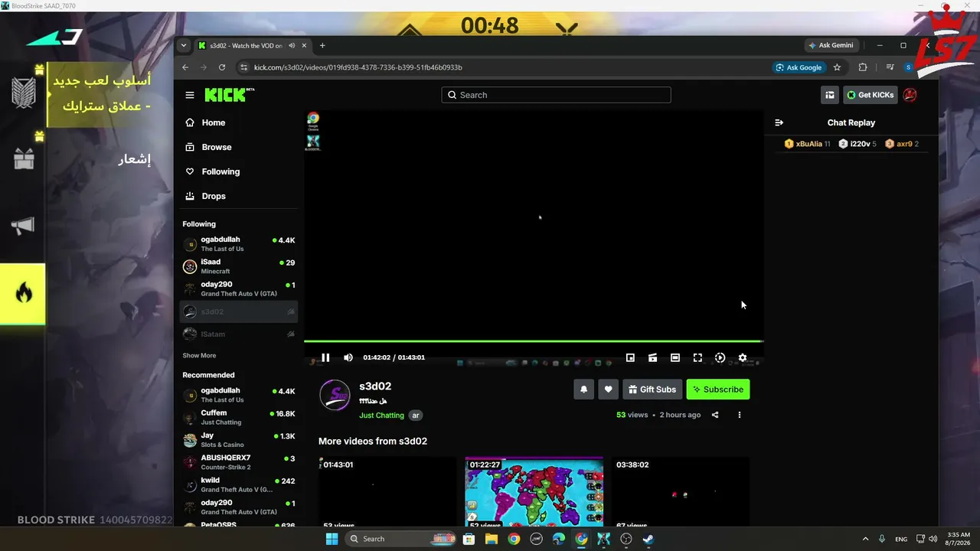Follow s3d02 with the heart button
The width and height of the screenshot is (980, 551).
(608, 390)
